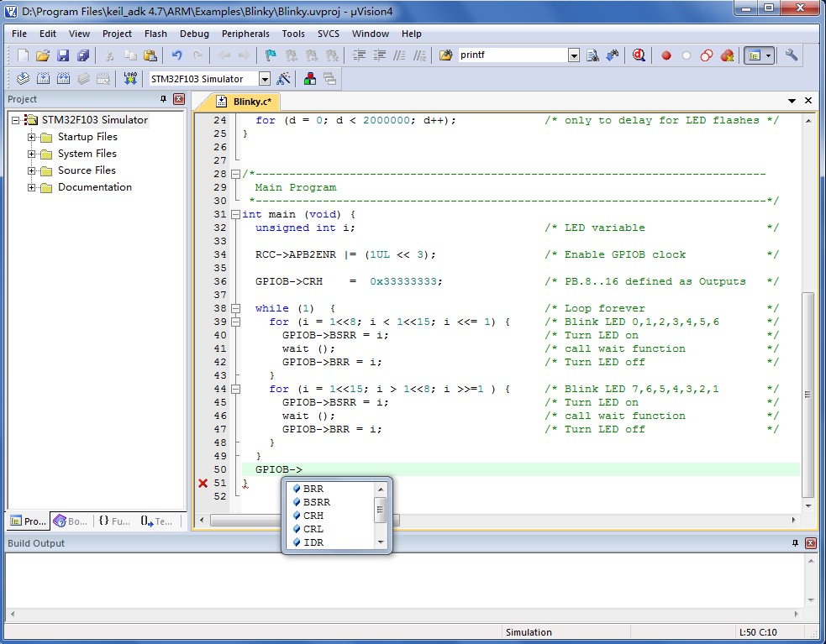Start the debug session magnifier icon
Image resolution: width=826 pixels, height=644 pixels.
(639, 55)
